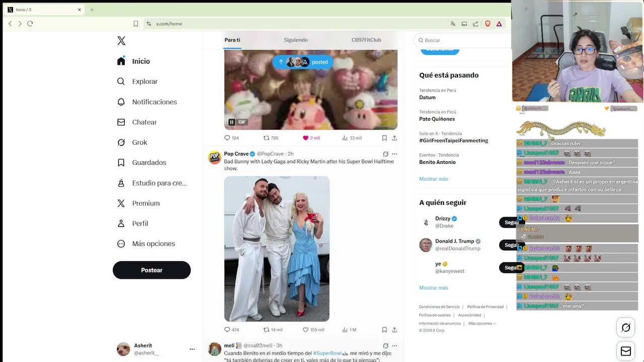Image resolution: width=644 pixels, height=362 pixels.
Task: Go back in browser
Action: click(10, 24)
